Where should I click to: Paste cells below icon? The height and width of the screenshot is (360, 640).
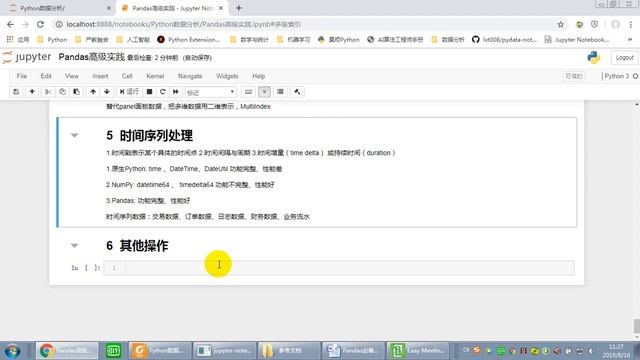(76, 92)
